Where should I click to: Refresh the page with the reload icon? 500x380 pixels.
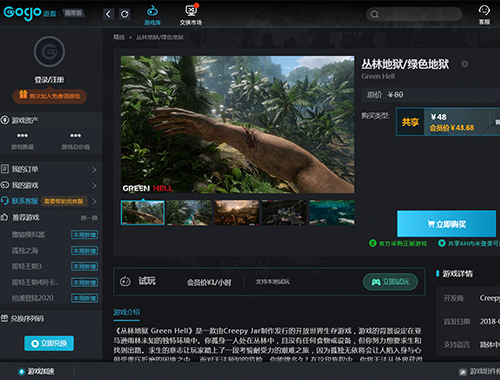click(125, 14)
